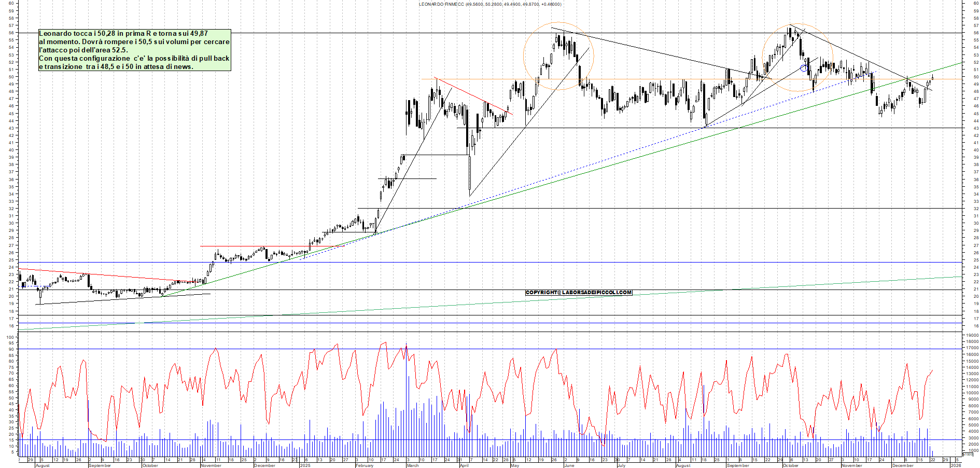Select the July label on time axis
The width and height of the screenshot is (980, 468).
coord(621,465)
